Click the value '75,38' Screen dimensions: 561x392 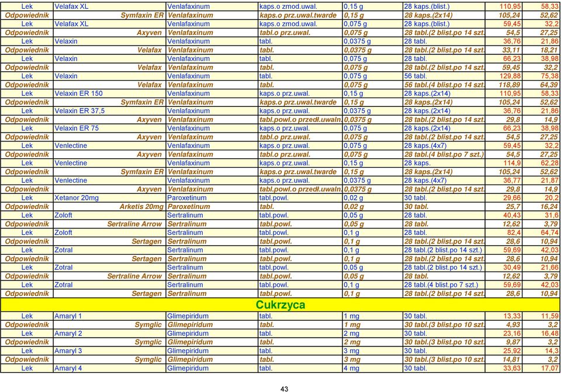click(x=549, y=76)
